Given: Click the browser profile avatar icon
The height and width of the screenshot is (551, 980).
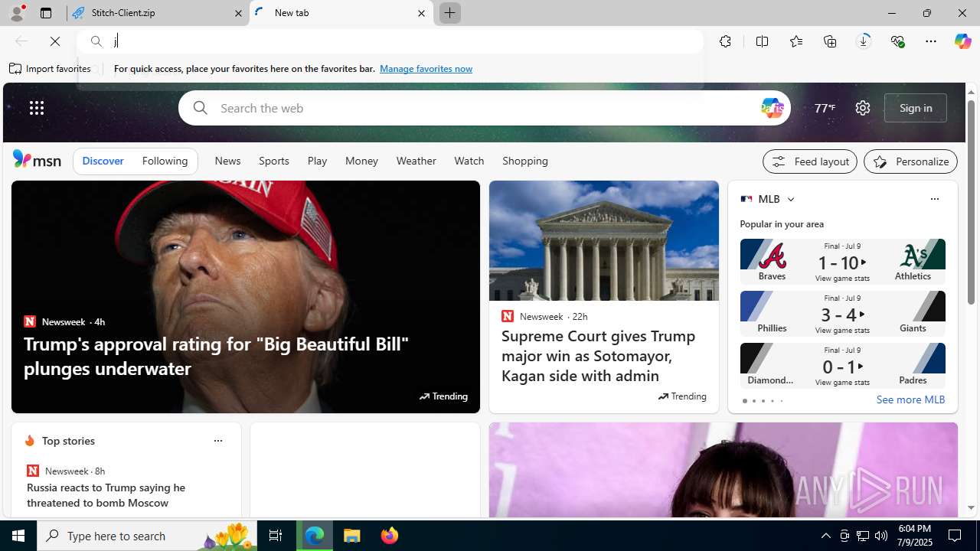Looking at the screenshot, I should pyautogui.click(x=17, y=13).
